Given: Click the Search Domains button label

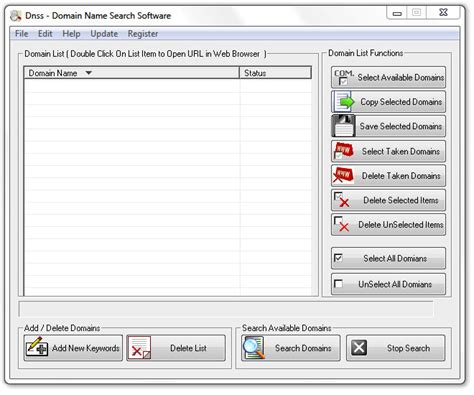Looking at the screenshot, I should 303,348.
